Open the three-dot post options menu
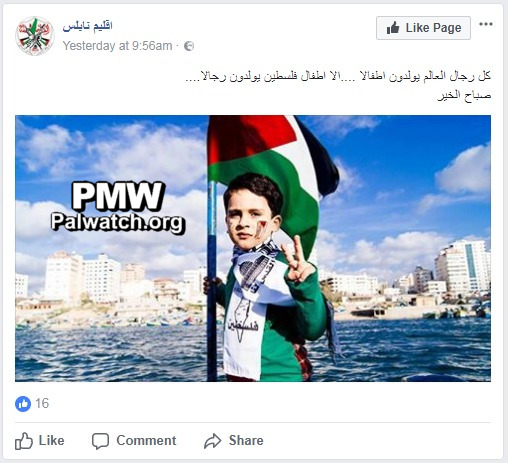Screen dimensions: 508x463 pyautogui.click(x=486, y=24)
